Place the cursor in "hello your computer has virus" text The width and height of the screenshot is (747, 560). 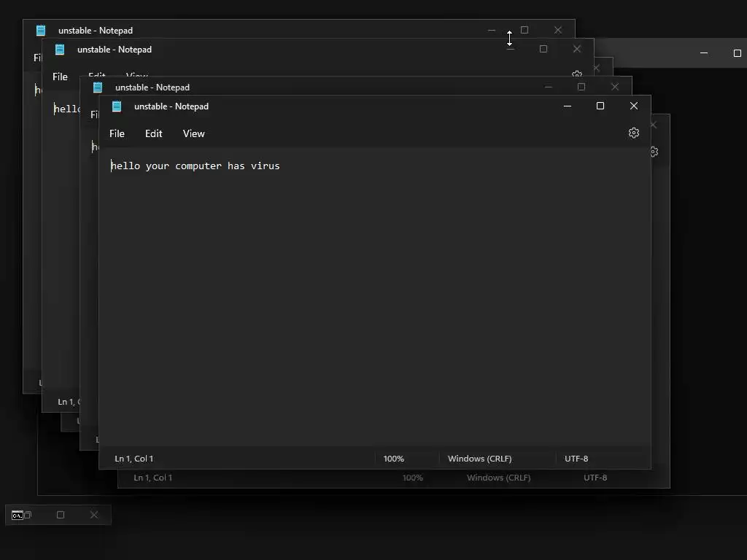pos(196,166)
